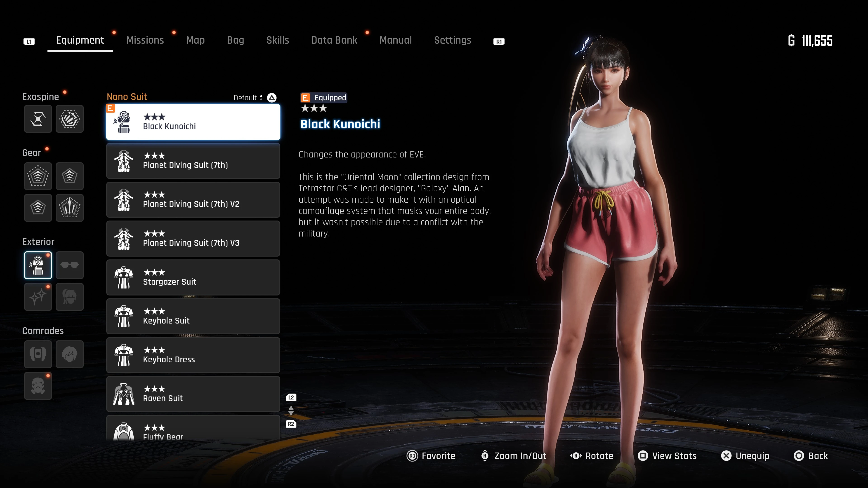
Task: Select the spear-shaped Gear slot icon
Action: tap(69, 208)
